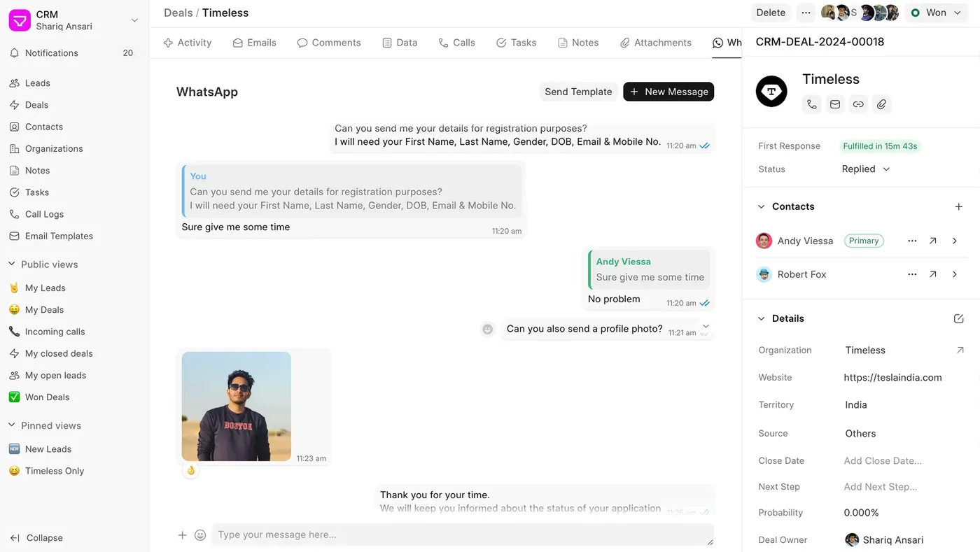Screen dimensions: 980x552
Task: Go to Leads in the sidebar
Action: coord(74,83)
